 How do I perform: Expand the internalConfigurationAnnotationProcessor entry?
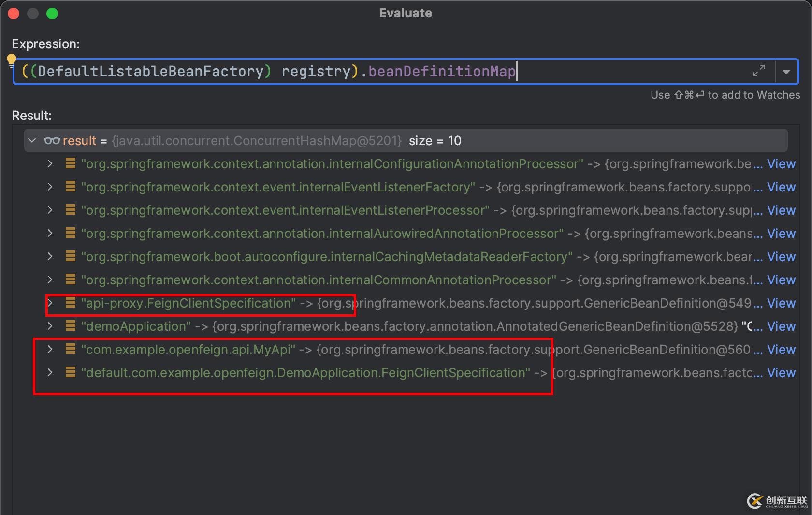(x=50, y=164)
